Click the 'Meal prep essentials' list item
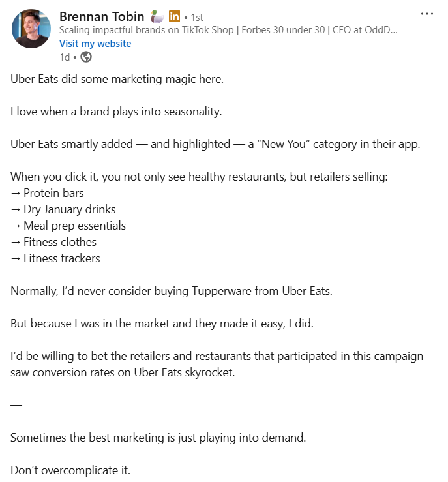Image resolution: width=448 pixels, height=482 pixels. 74,226
